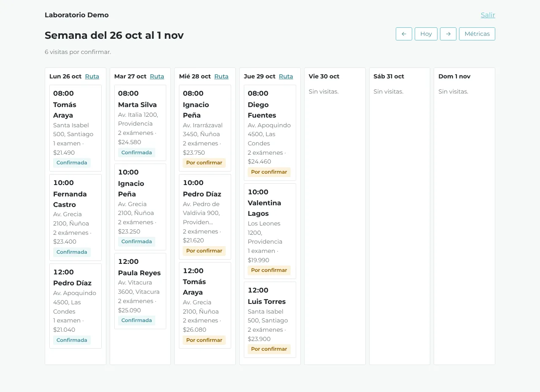Click Por confirmar badge on Diego Fuentes's visit
540x392 pixels.
coord(269,172)
